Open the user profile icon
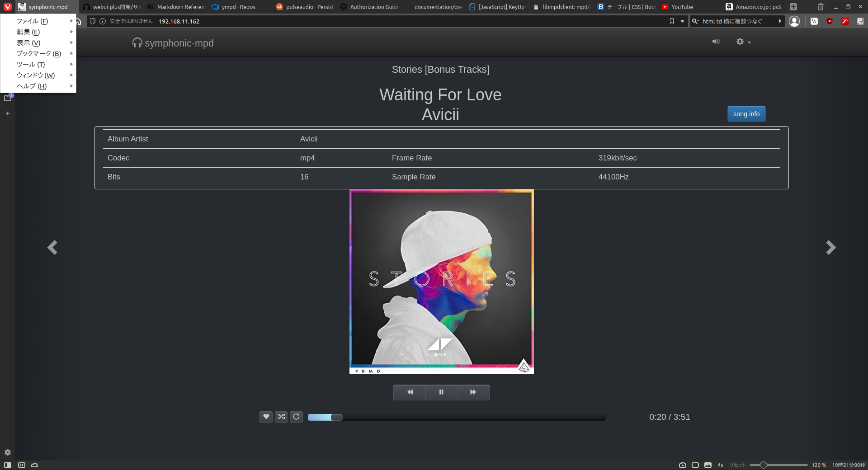 pyautogui.click(x=794, y=21)
